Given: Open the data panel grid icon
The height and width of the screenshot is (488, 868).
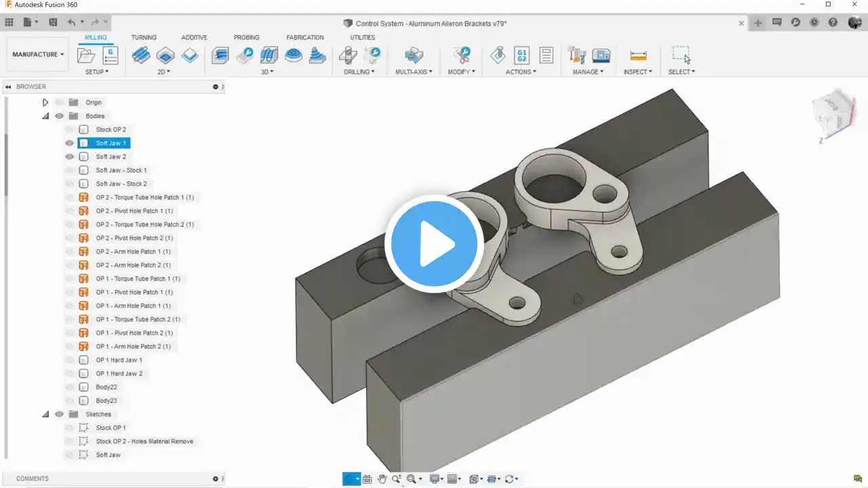Looking at the screenshot, I should tap(9, 22).
